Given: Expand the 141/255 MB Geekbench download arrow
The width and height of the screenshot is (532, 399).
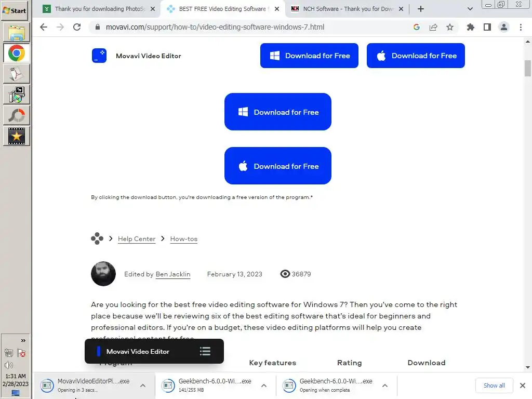Looking at the screenshot, I should tap(264, 385).
